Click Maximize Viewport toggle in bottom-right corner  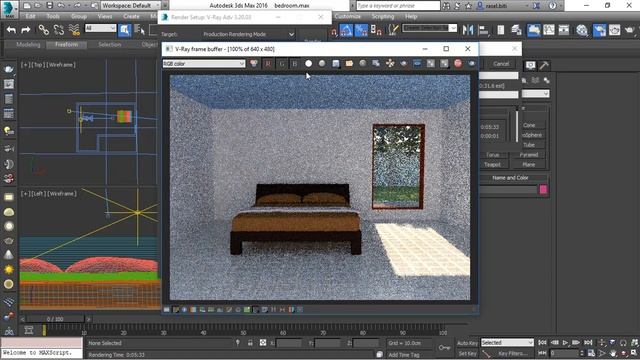pyautogui.click(x=634, y=353)
